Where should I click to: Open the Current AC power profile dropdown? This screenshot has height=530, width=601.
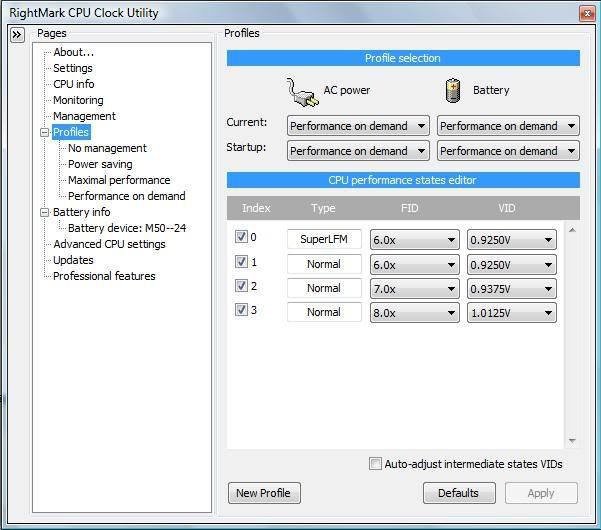point(358,126)
